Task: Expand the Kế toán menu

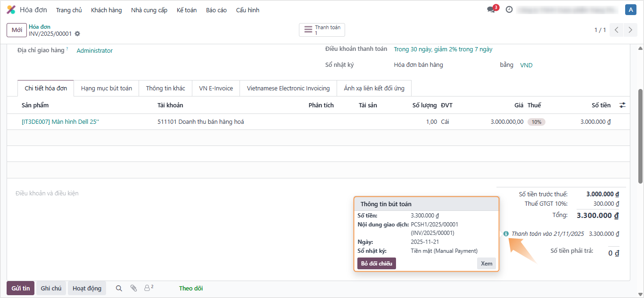Action: (x=187, y=10)
